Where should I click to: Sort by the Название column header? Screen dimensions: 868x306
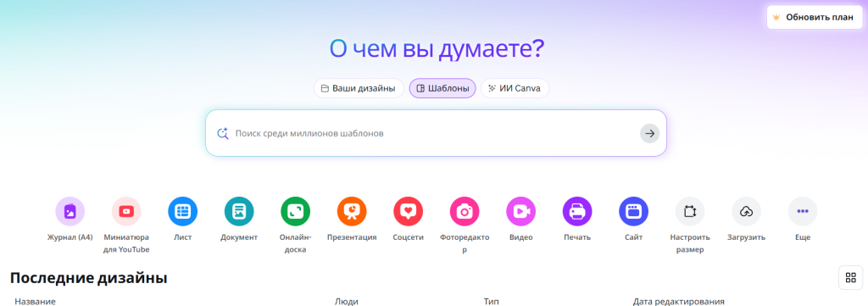click(x=36, y=302)
